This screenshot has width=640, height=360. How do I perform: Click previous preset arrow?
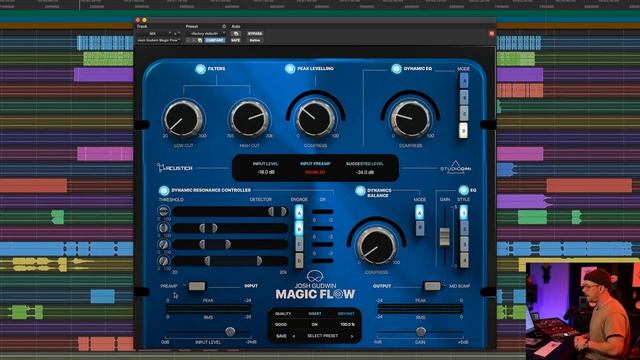point(294,336)
